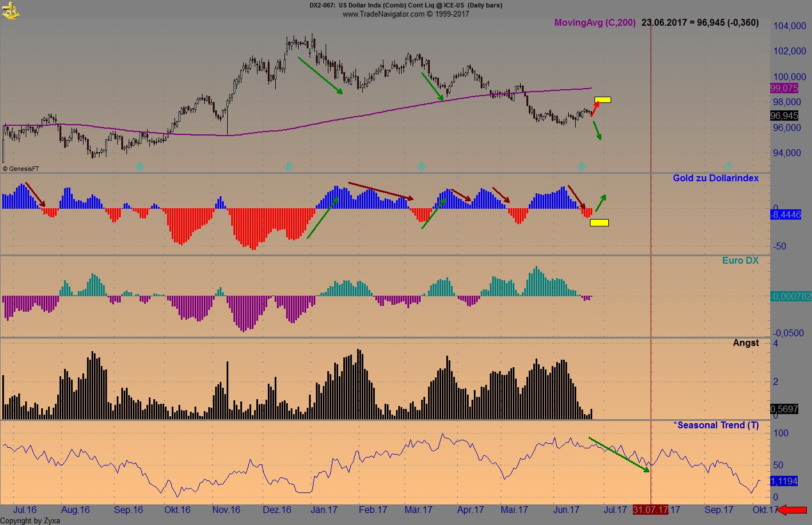Image resolution: width=812 pixels, height=525 pixels.
Task: Click the empty diamond marker near Sep.17
Action: (x=727, y=166)
